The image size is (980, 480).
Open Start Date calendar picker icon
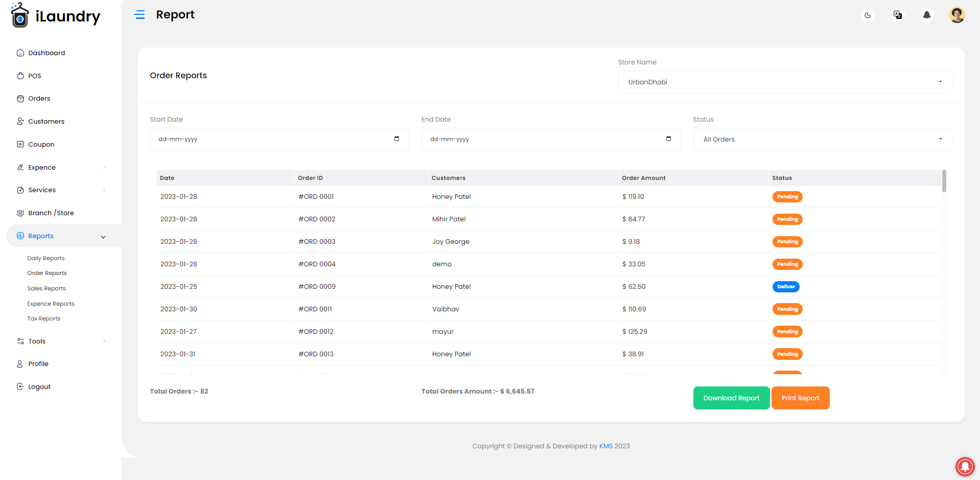396,139
